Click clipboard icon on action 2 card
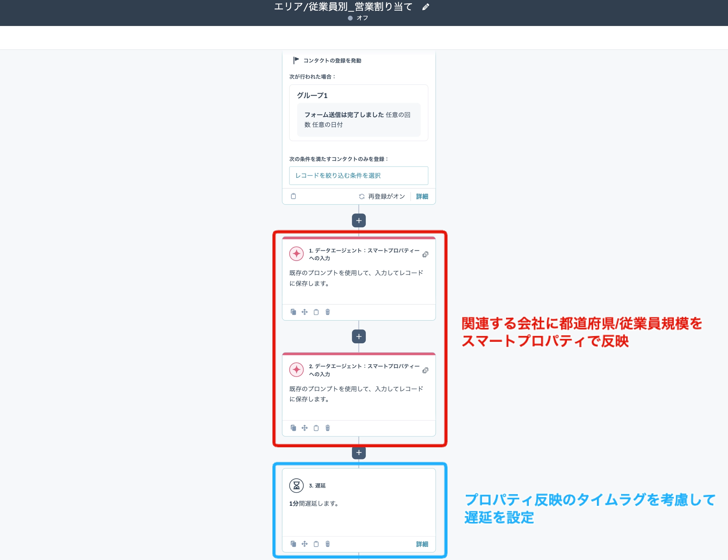Viewport: 728px width, 560px height. tap(316, 428)
